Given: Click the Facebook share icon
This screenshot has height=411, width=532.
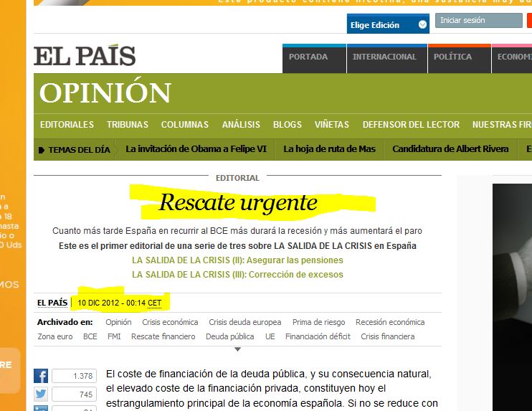Looking at the screenshot, I should tap(41, 376).
